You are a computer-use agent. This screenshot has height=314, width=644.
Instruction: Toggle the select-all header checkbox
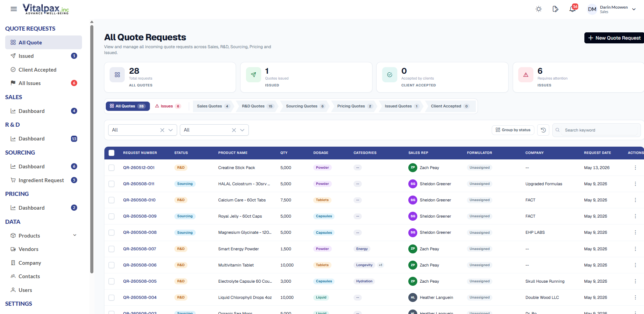112,153
